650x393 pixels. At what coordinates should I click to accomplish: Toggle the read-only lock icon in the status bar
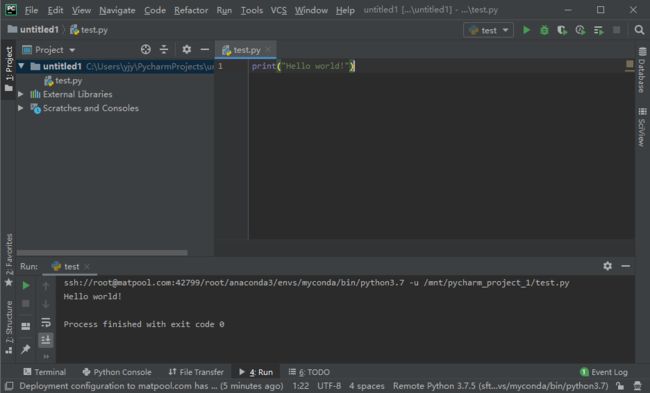[620, 386]
